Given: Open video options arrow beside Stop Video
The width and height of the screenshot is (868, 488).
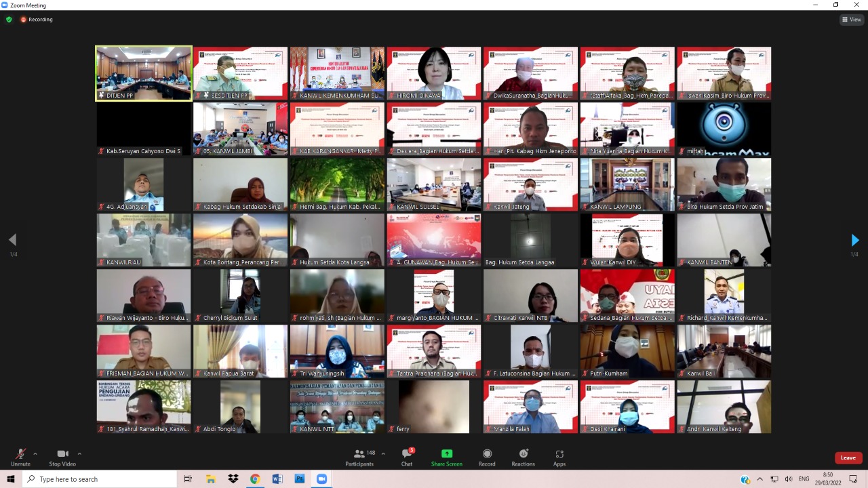Looking at the screenshot, I should coord(79,453).
